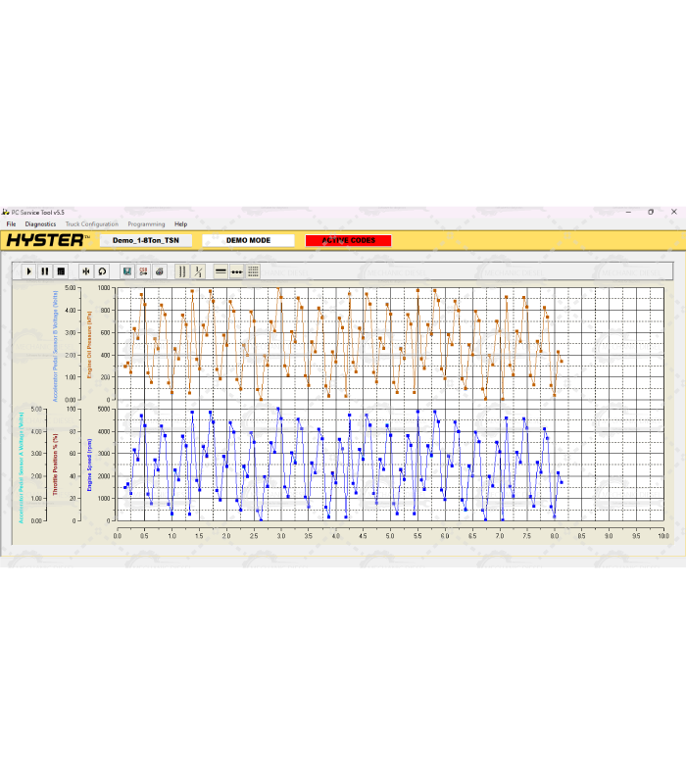The width and height of the screenshot is (686, 784).
Task: Stop the graph recording
Action: click(60, 270)
